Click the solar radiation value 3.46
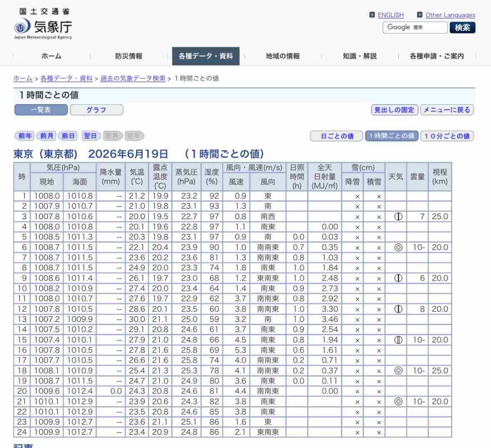This screenshot has width=491, height=448. coord(330,319)
